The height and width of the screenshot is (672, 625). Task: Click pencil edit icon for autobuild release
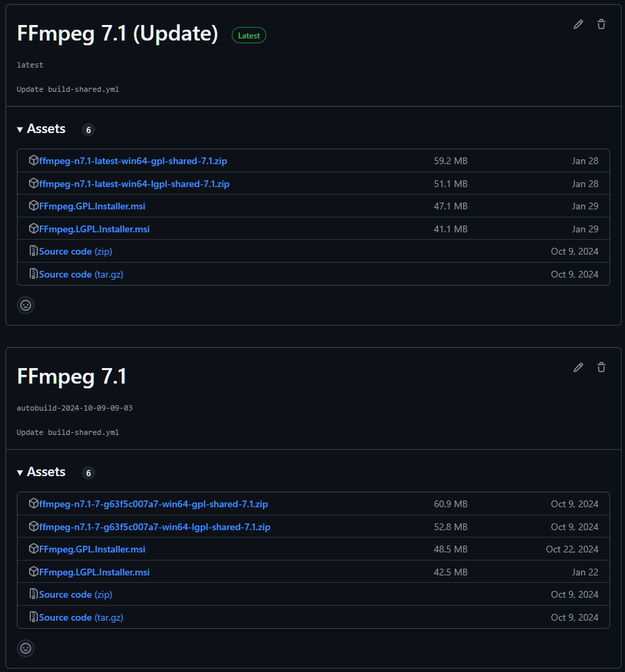(x=578, y=367)
